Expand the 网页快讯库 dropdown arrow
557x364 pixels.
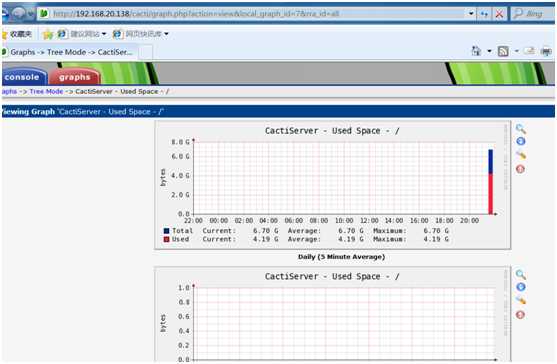click(x=166, y=34)
